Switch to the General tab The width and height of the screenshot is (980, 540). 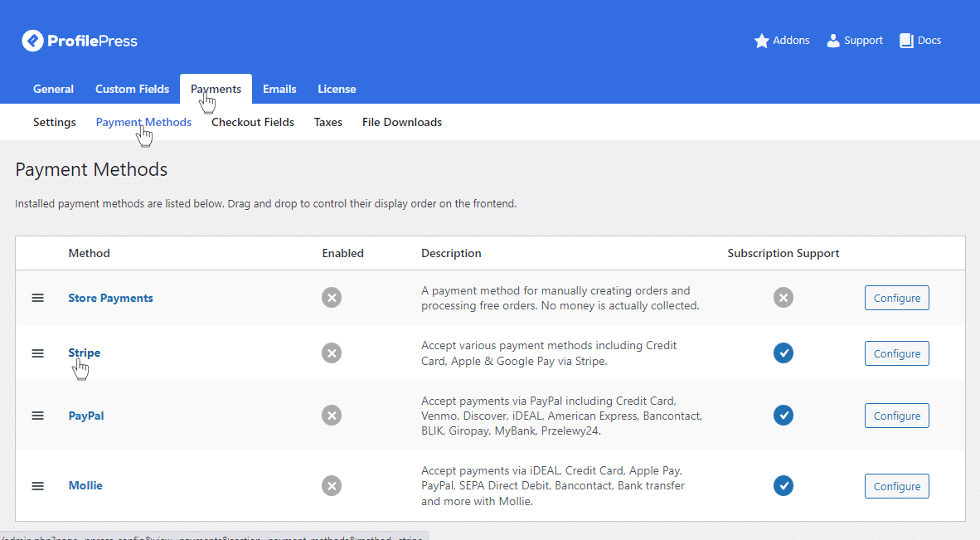tap(53, 90)
